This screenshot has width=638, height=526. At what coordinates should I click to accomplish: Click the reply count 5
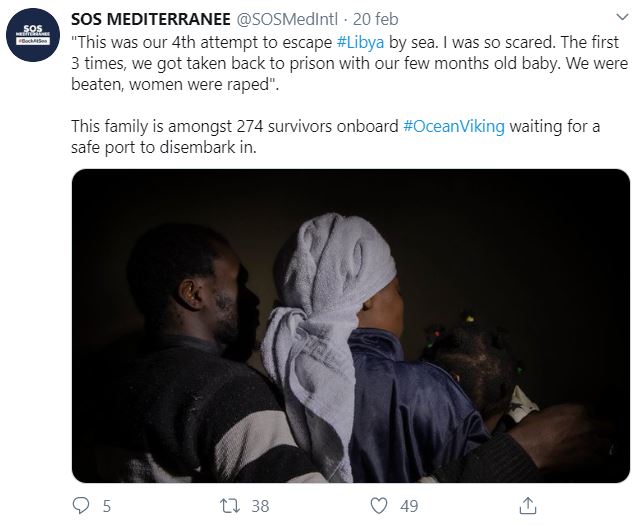(x=107, y=506)
